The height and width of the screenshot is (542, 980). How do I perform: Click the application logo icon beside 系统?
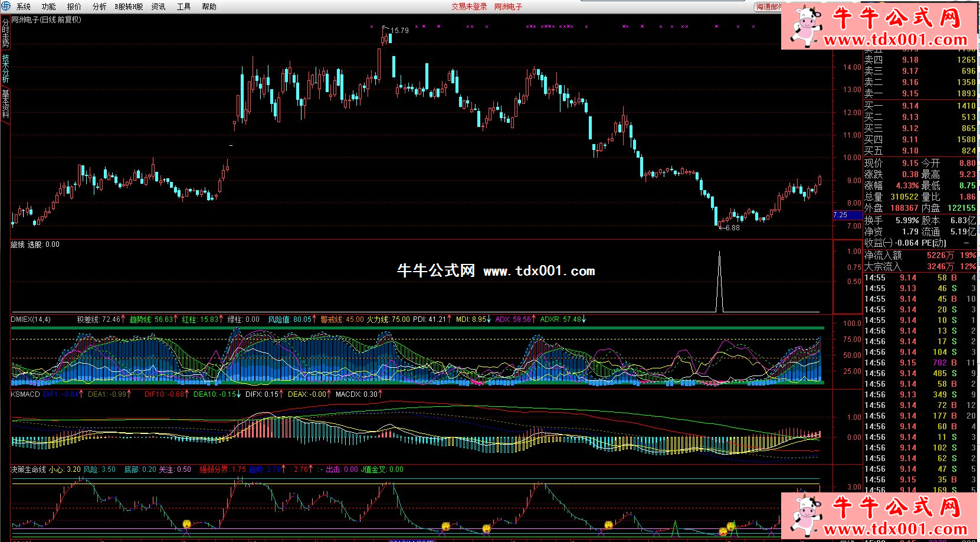coord(6,6)
